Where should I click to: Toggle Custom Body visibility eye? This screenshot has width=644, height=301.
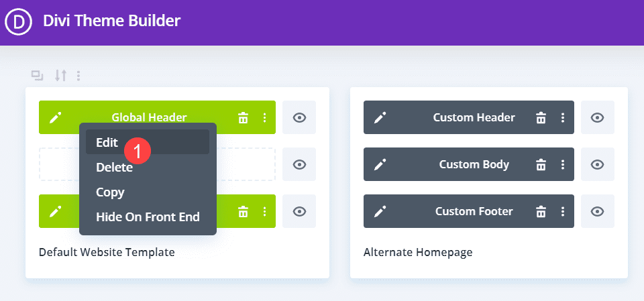click(x=597, y=165)
